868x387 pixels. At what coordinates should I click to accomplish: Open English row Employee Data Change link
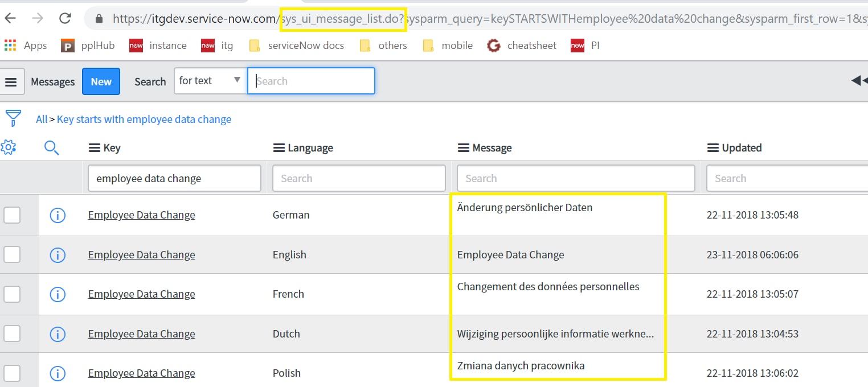[x=141, y=255]
